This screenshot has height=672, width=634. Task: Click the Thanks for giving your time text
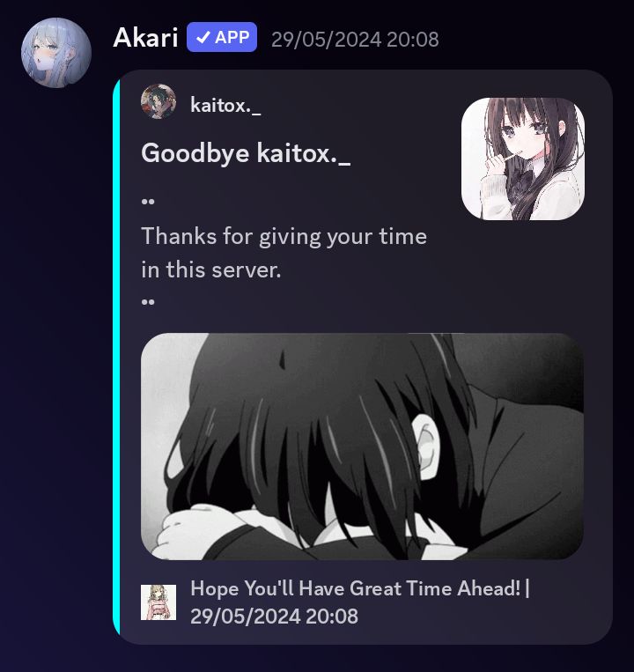(x=284, y=237)
